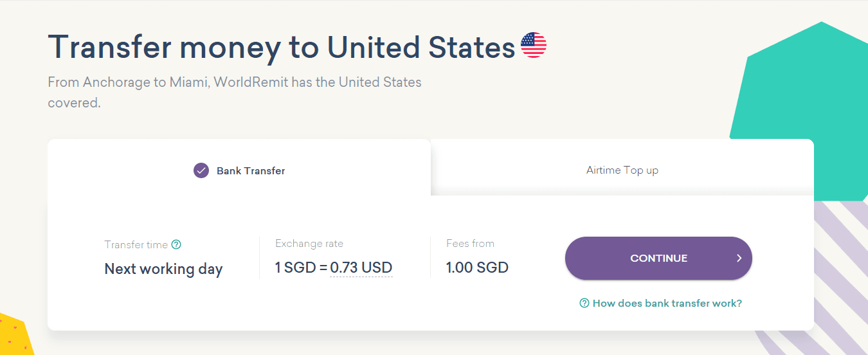Select the Bank Transfer tab
868x355 pixels.
[x=251, y=170]
